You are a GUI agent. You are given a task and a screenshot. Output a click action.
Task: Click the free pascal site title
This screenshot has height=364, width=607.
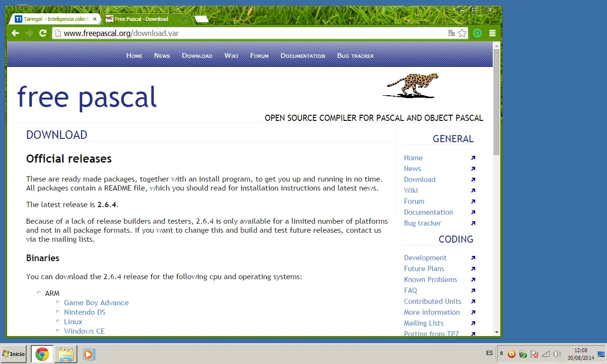87,97
